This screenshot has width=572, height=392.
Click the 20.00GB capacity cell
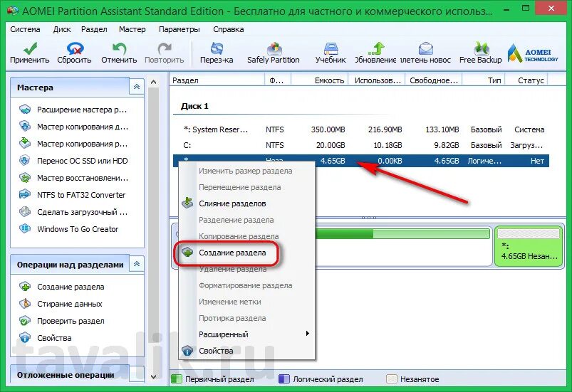[x=331, y=145]
